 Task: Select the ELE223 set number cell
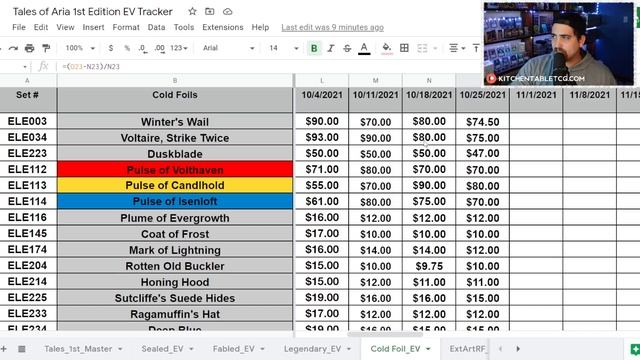pos(28,153)
